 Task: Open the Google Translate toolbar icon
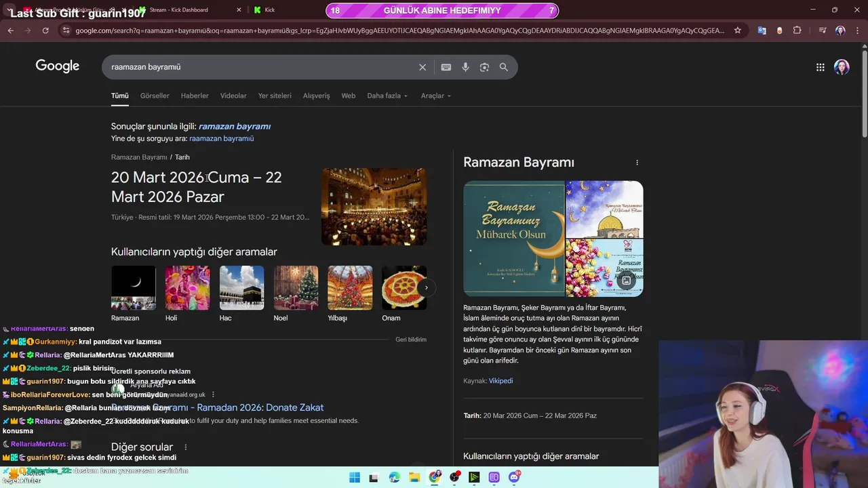click(x=762, y=30)
